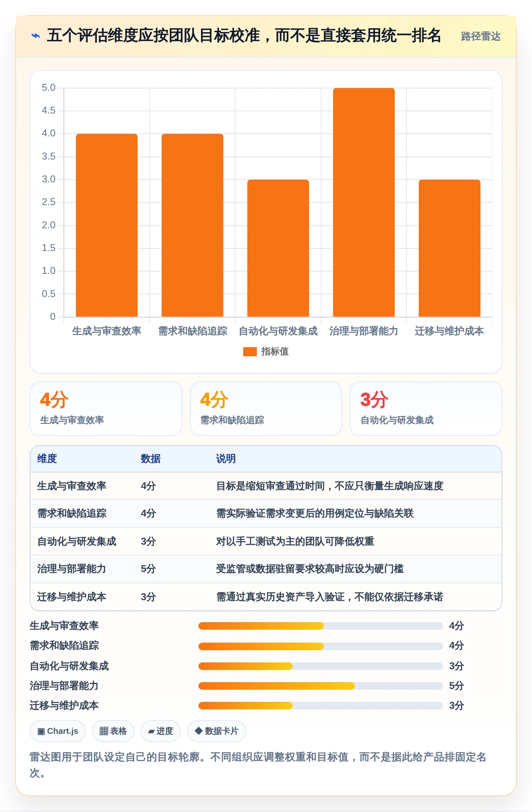This screenshot has height=812, width=532.
Task: Open the 4分 生成与审查效率 data card
Action: pos(106,409)
